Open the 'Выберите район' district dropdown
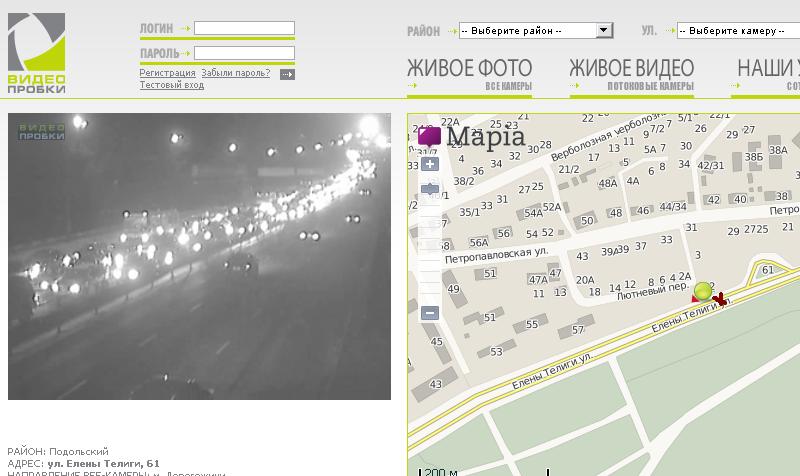Screen dimensions: 800x476 [x=535, y=31]
